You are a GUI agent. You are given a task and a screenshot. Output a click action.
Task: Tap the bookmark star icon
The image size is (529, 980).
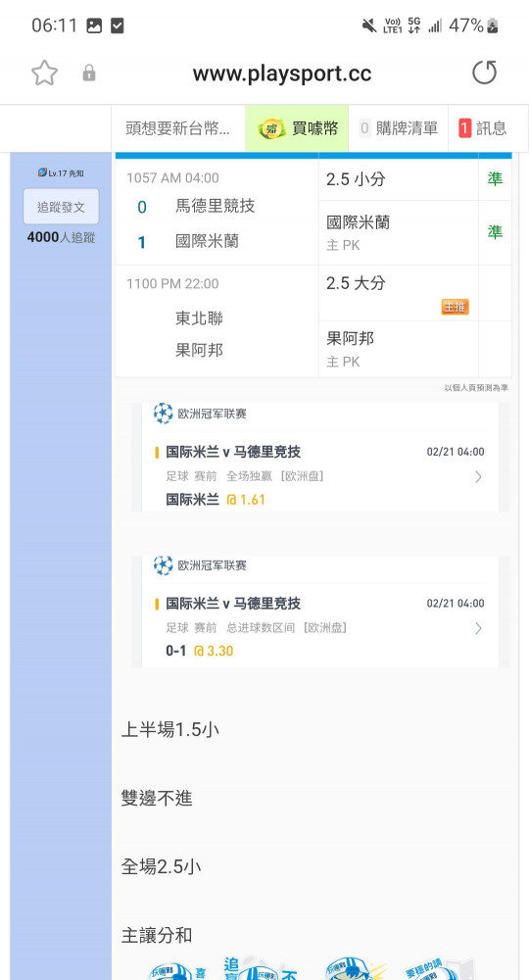[44, 73]
